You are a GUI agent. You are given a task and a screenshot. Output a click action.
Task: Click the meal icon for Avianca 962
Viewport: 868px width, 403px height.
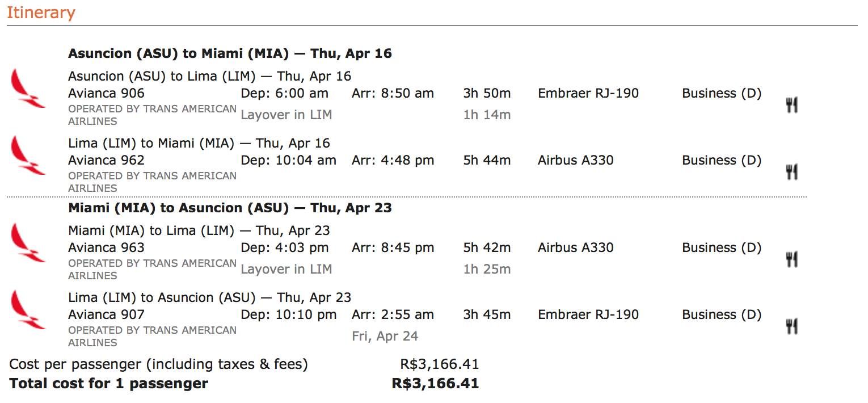792,172
